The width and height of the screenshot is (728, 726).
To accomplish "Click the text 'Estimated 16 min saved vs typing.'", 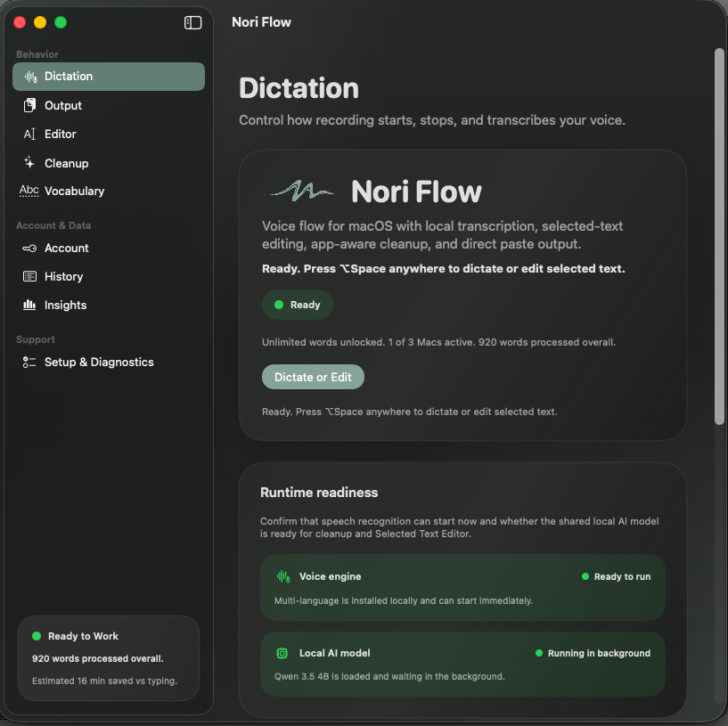I will tap(104, 681).
